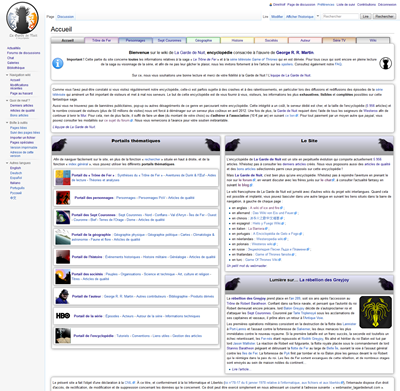Viewport: 400px width, 391px height.
Task: Open Liste de suivi link
Action: (346, 5)
